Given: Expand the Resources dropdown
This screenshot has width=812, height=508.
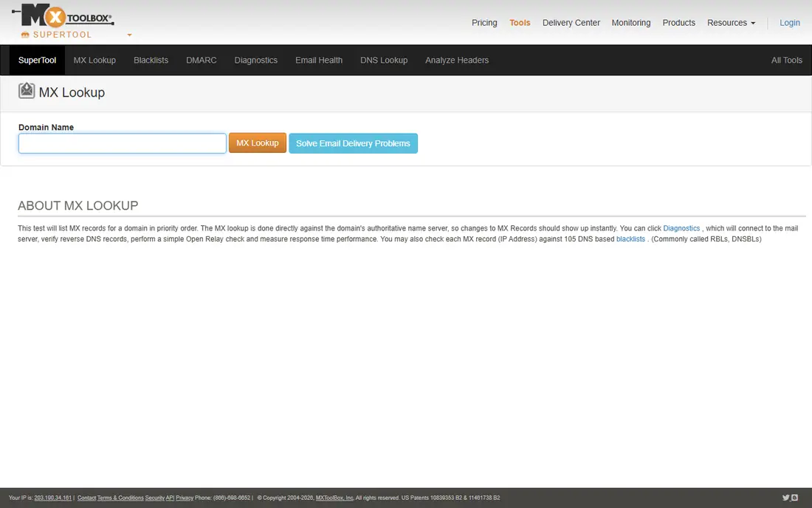Looking at the screenshot, I should pyautogui.click(x=731, y=23).
